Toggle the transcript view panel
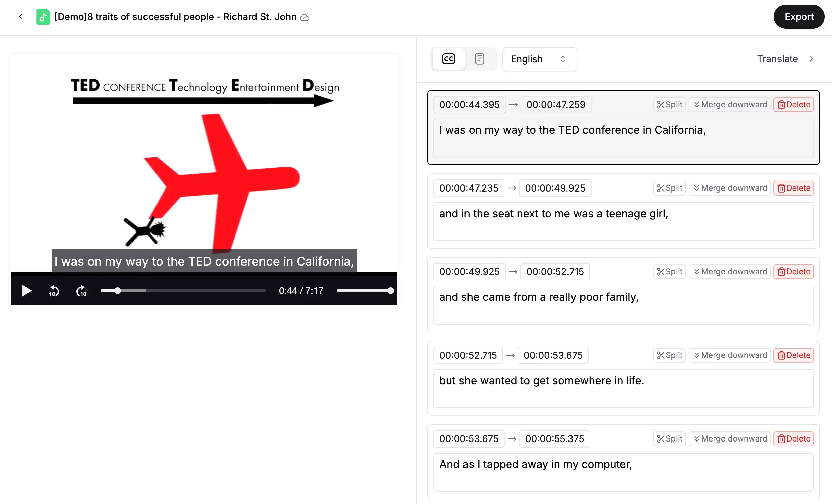The image size is (832, 504). 479,59
